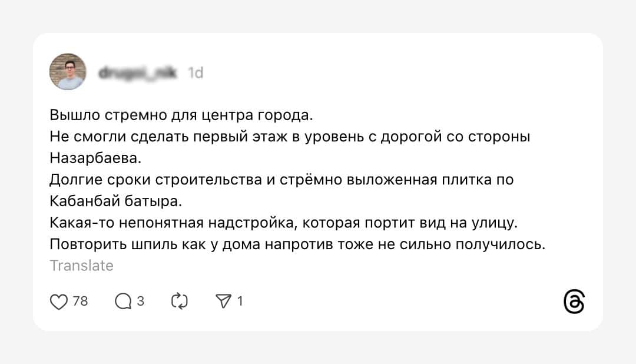Click the line starting "Повторить шпиль"
This screenshot has width=636, height=364.
point(297,244)
